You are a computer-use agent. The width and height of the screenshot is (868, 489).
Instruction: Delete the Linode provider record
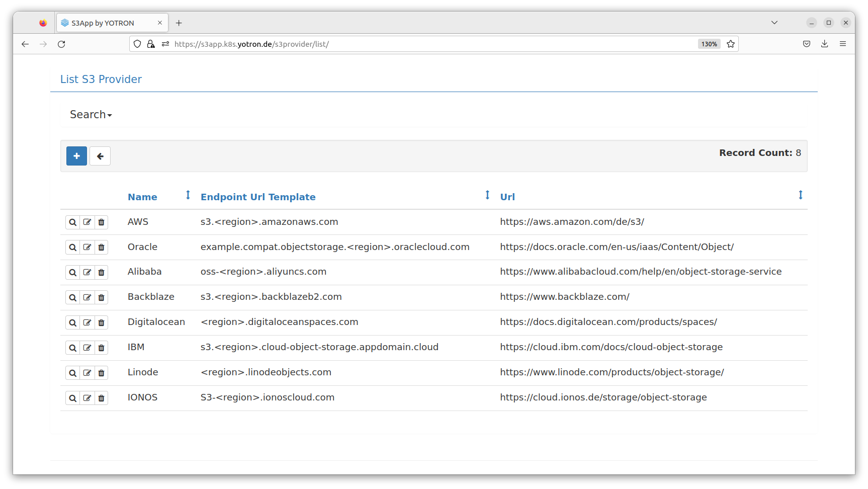tap(101, 373)
